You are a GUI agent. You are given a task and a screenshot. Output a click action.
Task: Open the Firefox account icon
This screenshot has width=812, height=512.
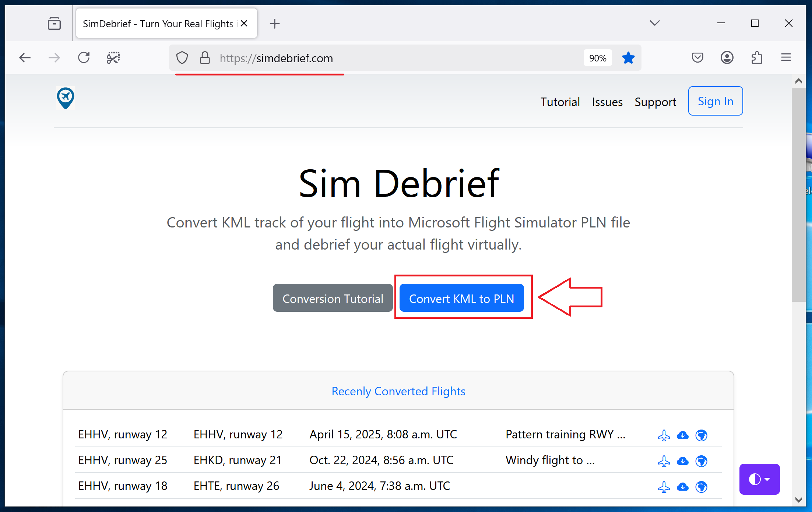click(x=727, y=58)
